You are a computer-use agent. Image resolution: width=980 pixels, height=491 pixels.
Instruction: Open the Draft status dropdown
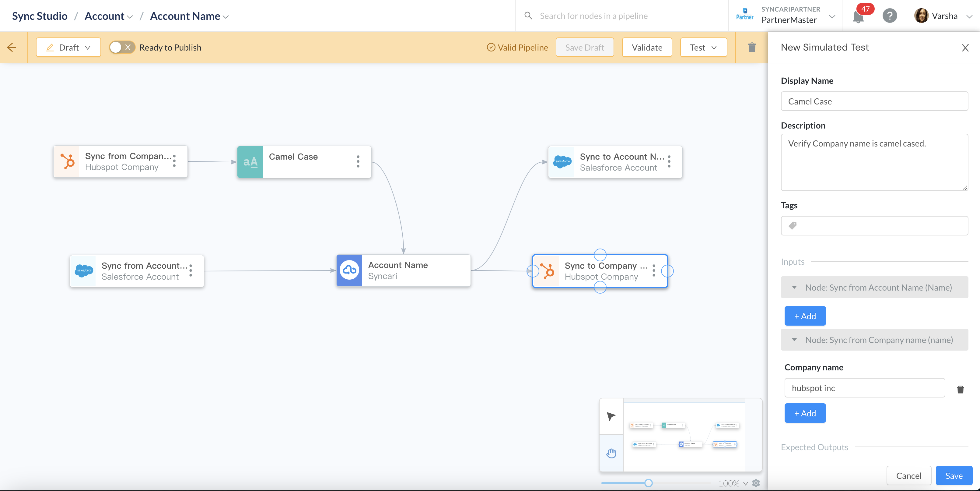68,48
